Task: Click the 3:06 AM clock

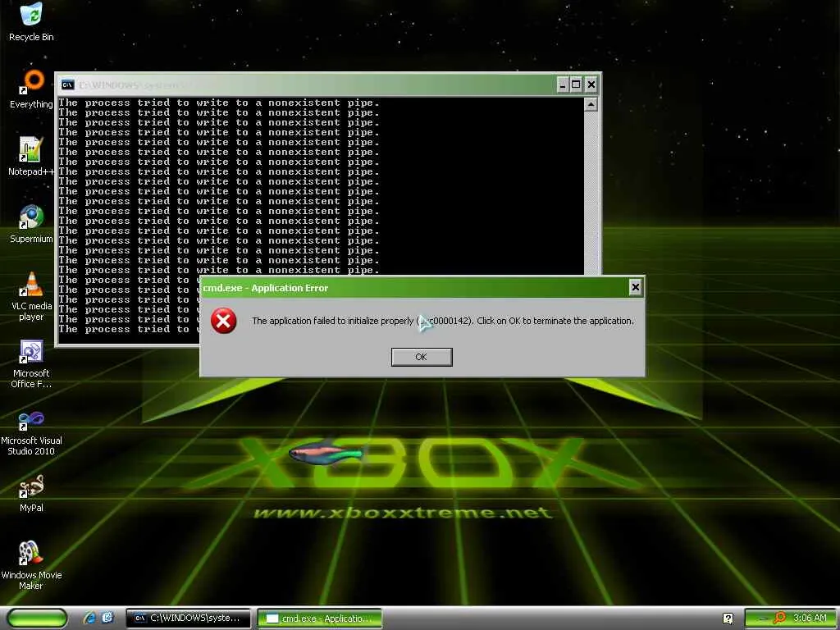Action: (810, 618)
